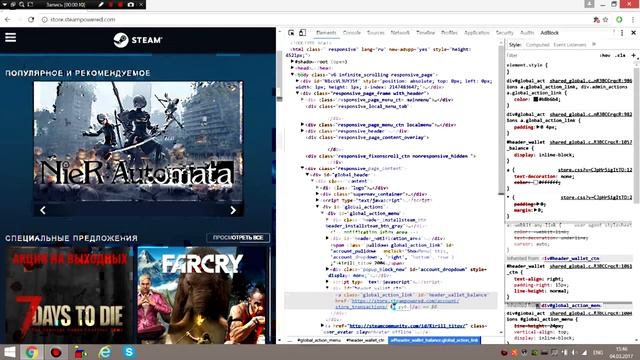Viewport: 640px width, 360px height.
Task: Open the store.css:12 source link
Action: (595, 170)
